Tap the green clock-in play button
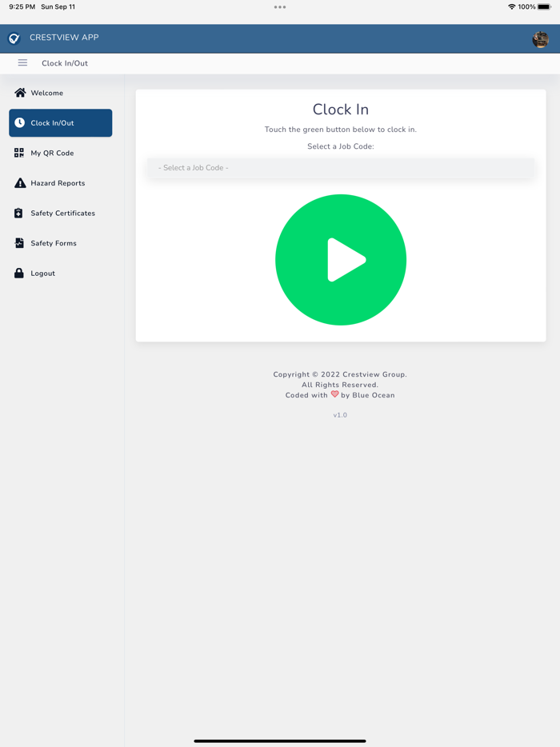The width and height of the screenshot is (560, 747). coord(341,260)
